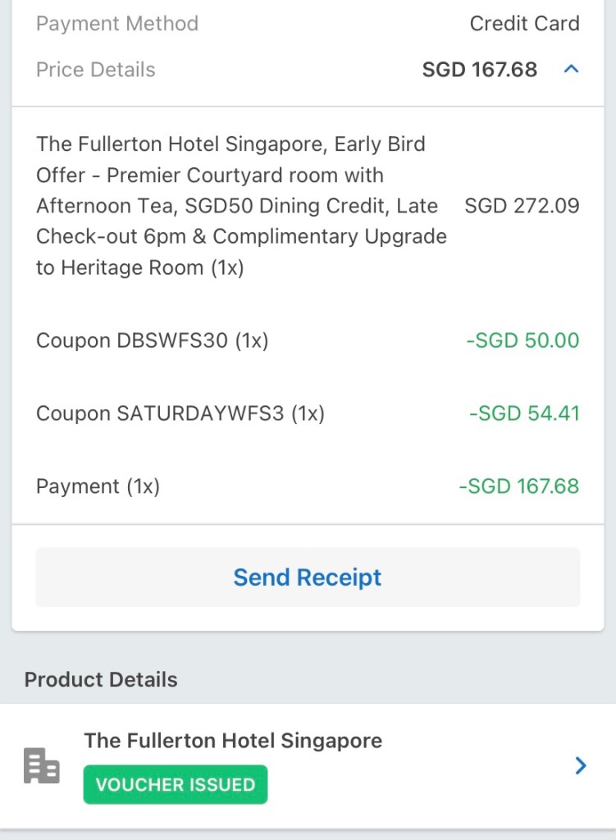
Task: Tap the SGD 167.68 total price
Action: (480, 70)
